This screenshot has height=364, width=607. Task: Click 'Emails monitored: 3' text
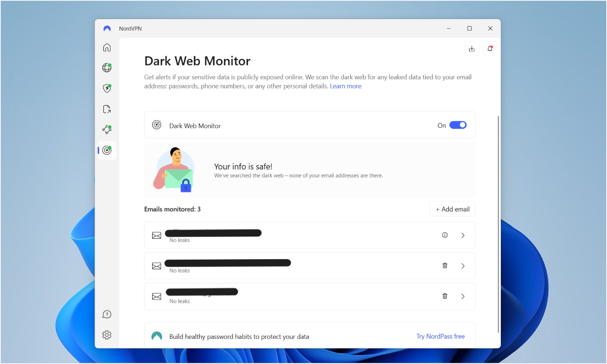(172, 209)
